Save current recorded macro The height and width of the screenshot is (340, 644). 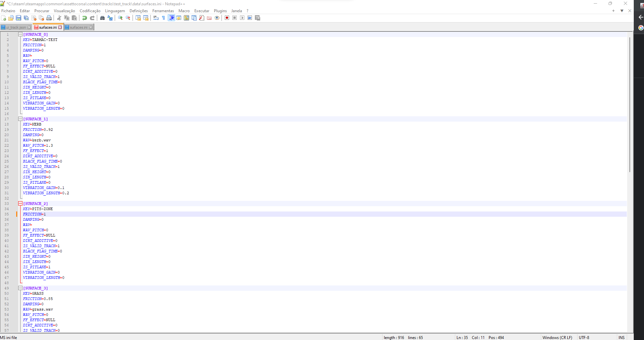click(x=258, y=18)
